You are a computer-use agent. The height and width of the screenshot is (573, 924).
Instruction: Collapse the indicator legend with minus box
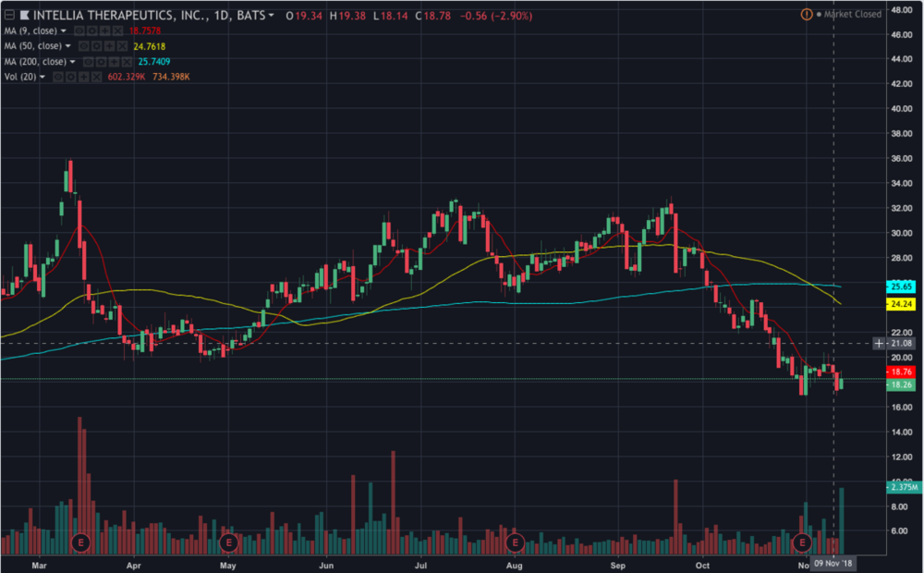(x=9, y=16)
